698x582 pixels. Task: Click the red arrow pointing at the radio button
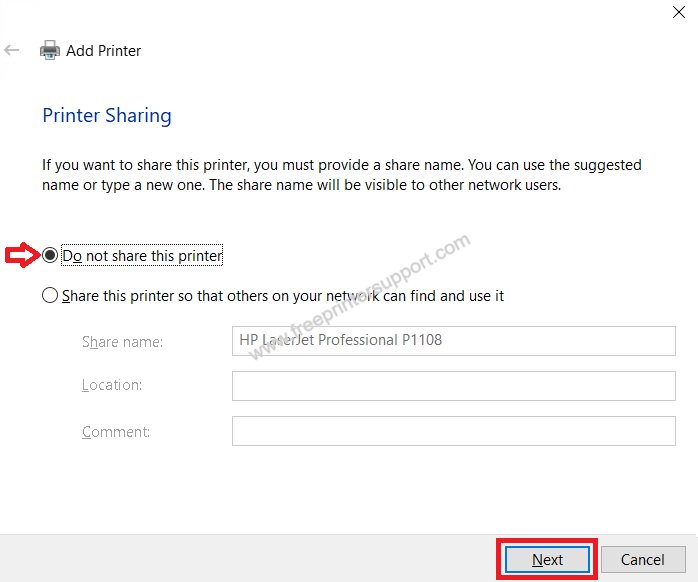tap(23, 256)
